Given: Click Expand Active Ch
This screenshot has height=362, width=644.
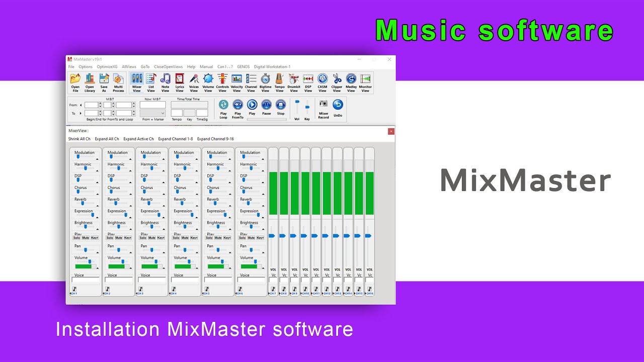Looking at the screenshot, I should coord(139,139).
